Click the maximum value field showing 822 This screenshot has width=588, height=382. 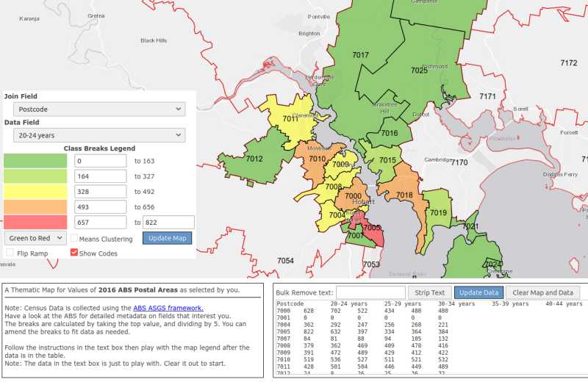coord(168,222)
